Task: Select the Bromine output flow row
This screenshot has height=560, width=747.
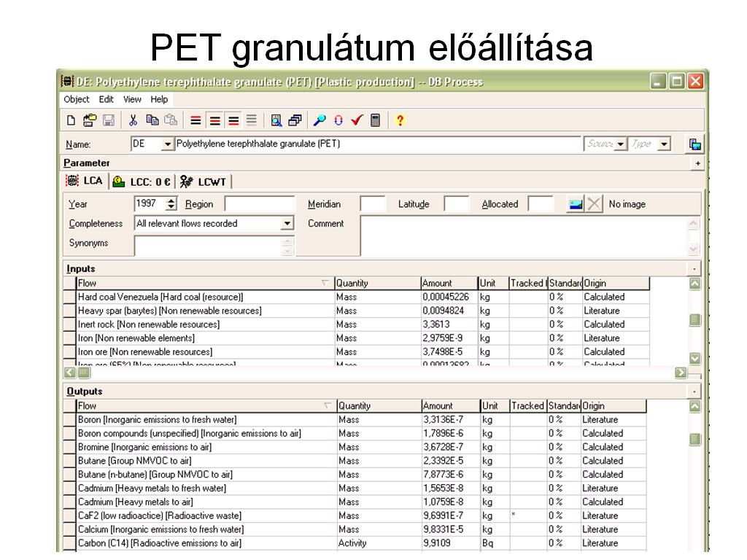Action: click(x=355, y=447)
